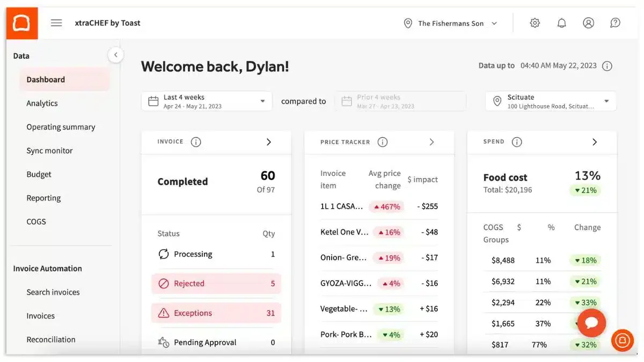The image size is (644, 362).
Task: Click the Invoice card info icon
Action: (196, 142)
